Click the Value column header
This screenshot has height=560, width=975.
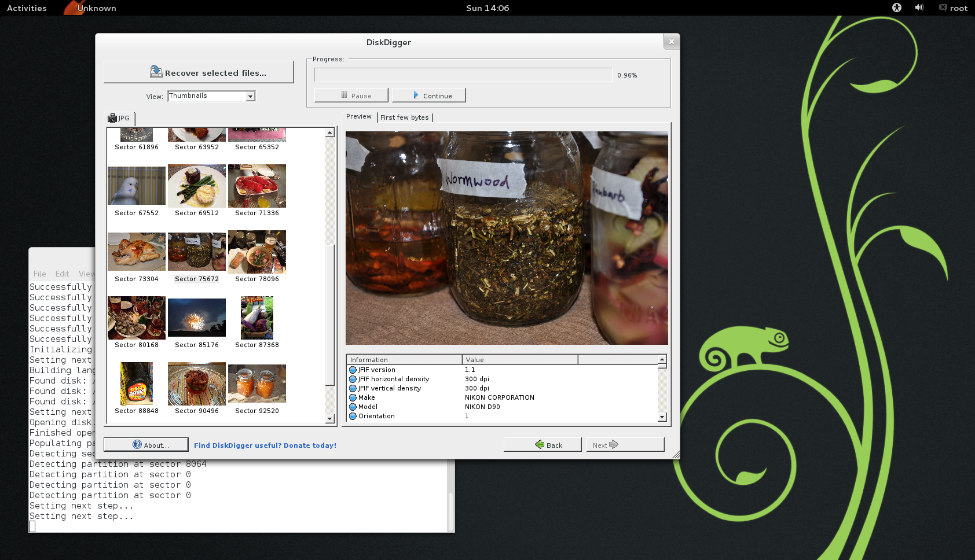point(520,360)
